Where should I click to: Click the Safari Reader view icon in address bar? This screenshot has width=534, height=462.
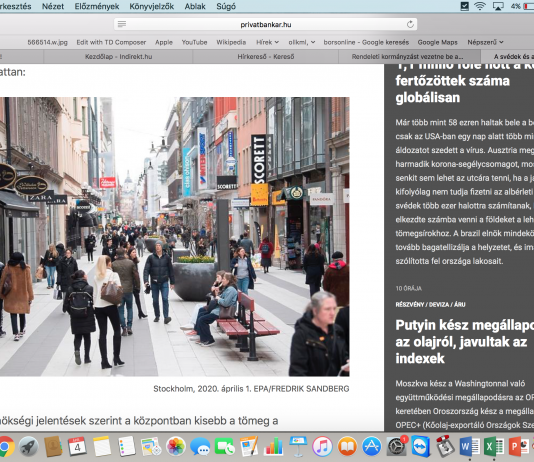[122, 24]
